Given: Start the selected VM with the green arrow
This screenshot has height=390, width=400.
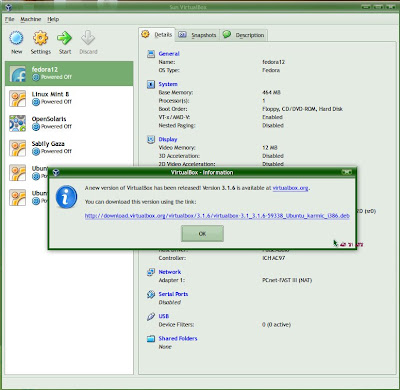Looking at the screenshot, I should [x=64, y=38].
